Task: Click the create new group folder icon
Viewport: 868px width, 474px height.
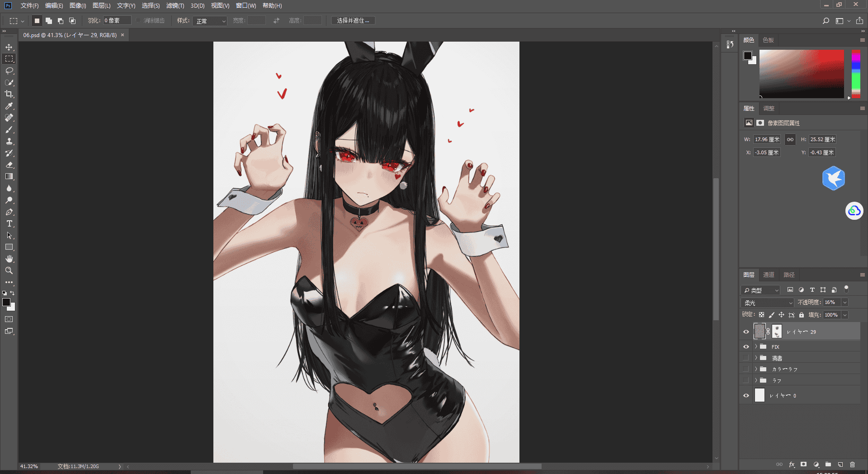Action: tap(828, 465)
